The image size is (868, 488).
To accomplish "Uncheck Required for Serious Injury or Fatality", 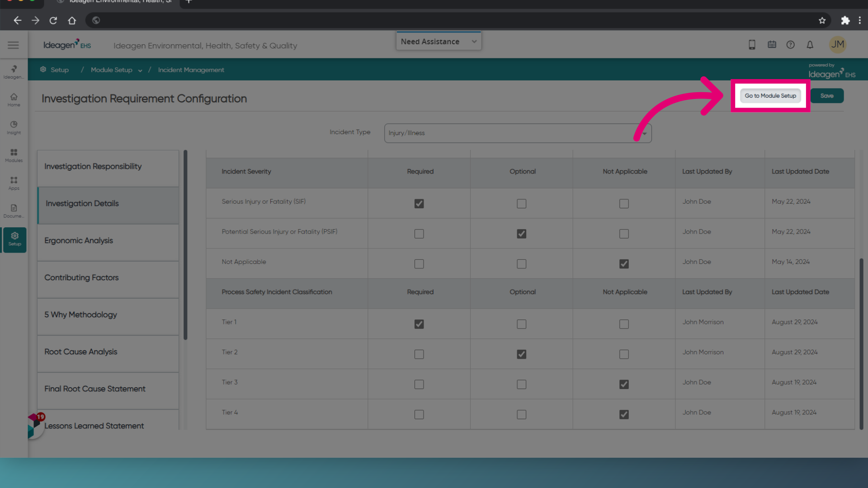I will 419,204.
